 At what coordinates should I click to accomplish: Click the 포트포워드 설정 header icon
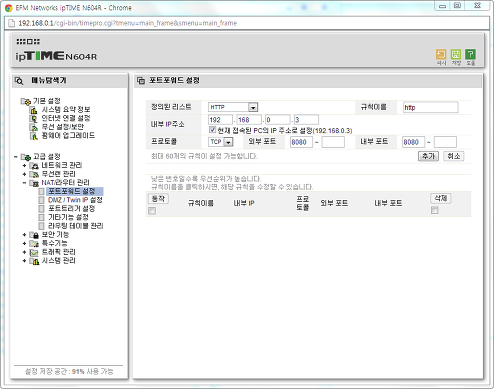point(141,81)
